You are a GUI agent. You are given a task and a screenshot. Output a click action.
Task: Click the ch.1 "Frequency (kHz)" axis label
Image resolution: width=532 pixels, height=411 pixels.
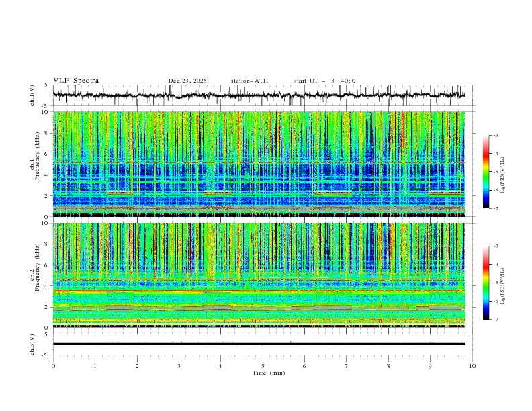click(37, 155)
